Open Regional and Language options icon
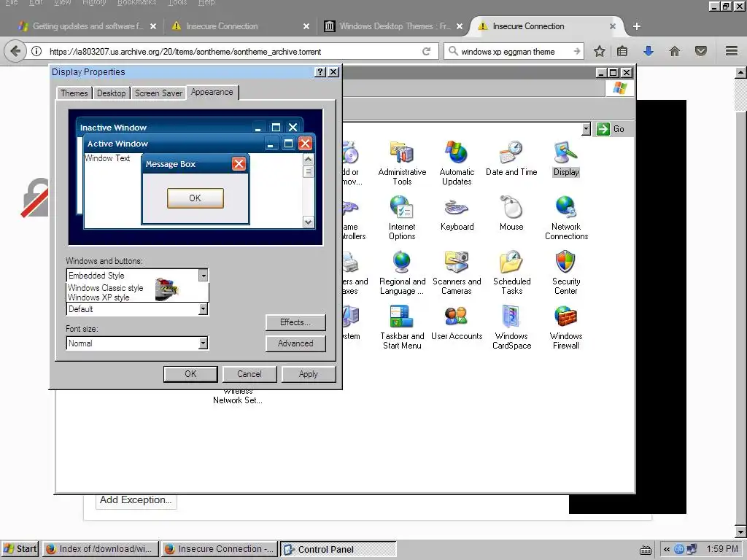 point(402,273)
